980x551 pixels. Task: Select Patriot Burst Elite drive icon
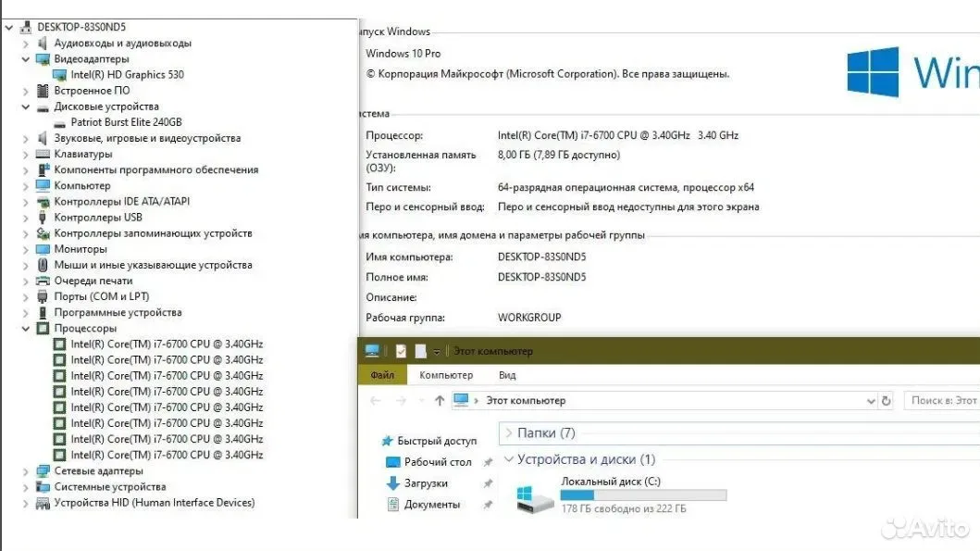(59, 123)
